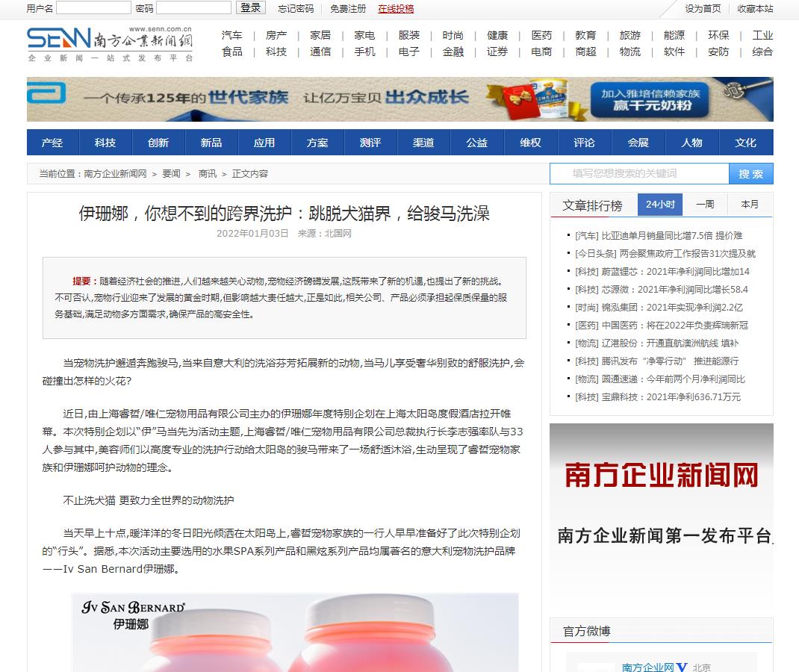Open the 电商 category link
The image size is (799, 672).
(x=541, y=52)
